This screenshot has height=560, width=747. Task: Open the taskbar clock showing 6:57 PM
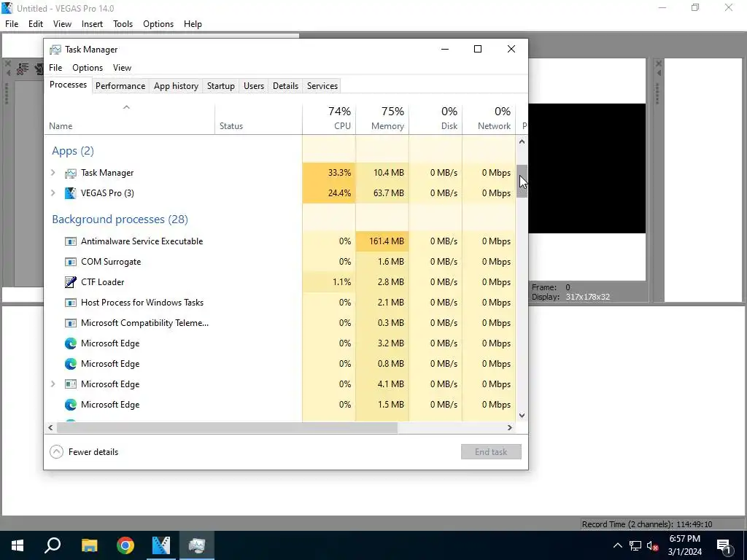click(684, 545)
